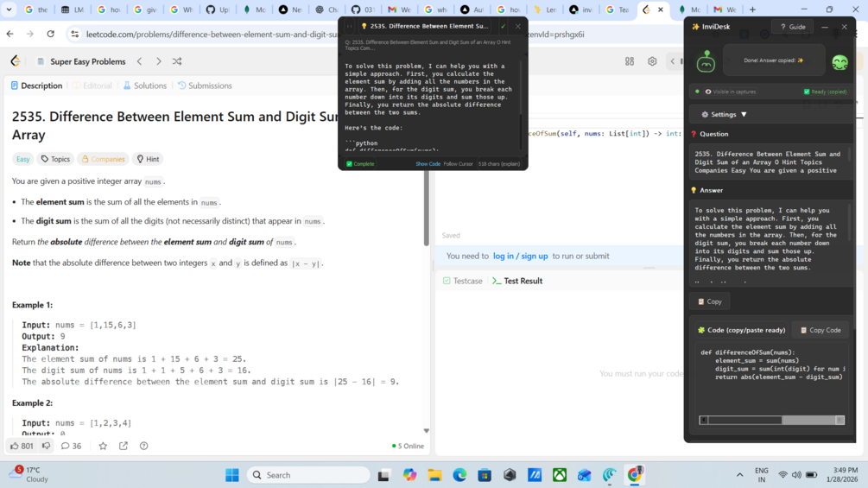
Task: Open clock showing 3:49 PM in tray
Action: click(841, 474)
